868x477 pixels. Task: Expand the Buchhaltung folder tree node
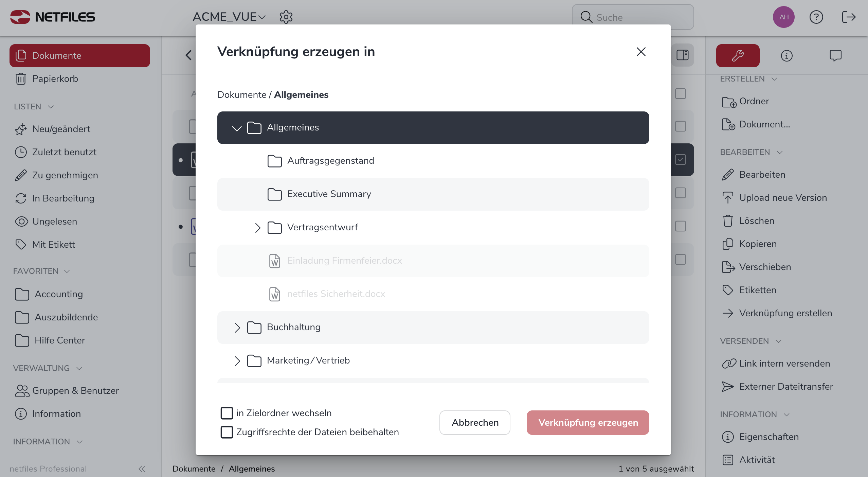point(237,328)
